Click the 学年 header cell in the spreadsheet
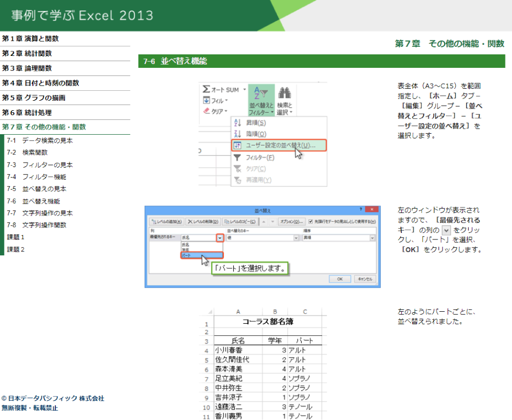Image resolution: width=512 pixels, height=420 pixels. click(275, 341)
